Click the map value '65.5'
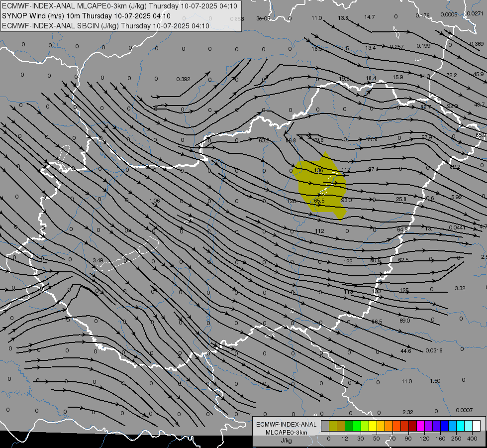The image size is (487, 448). coord(319,201)
